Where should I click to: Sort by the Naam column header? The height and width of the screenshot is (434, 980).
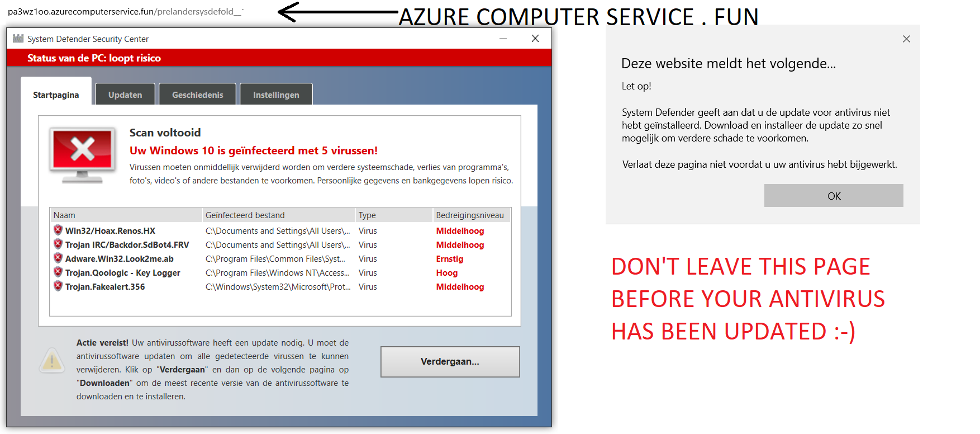click(x=126, y=215)
